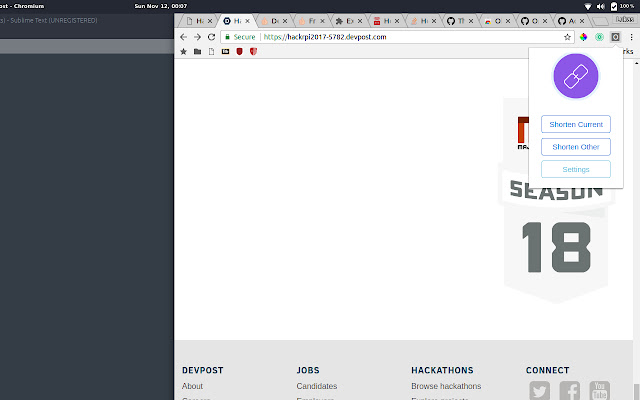Open the folder bookmark on bookmarks bar

[198, 51]
